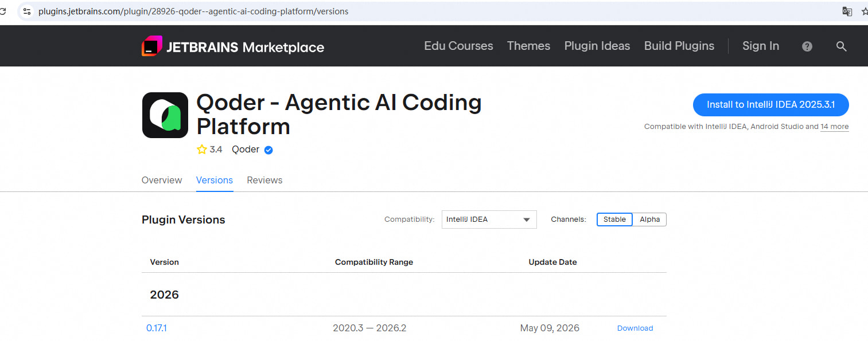The height and width of the screenshot is (341, 868).
Task: Click the JetBrains Marketplace logo
Action: pyautogui.click(x=233, y=46)
